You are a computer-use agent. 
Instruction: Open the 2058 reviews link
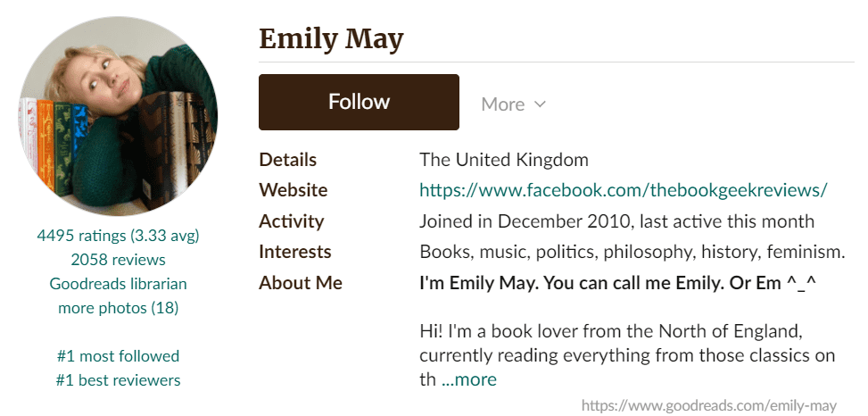tap(118, 260)
